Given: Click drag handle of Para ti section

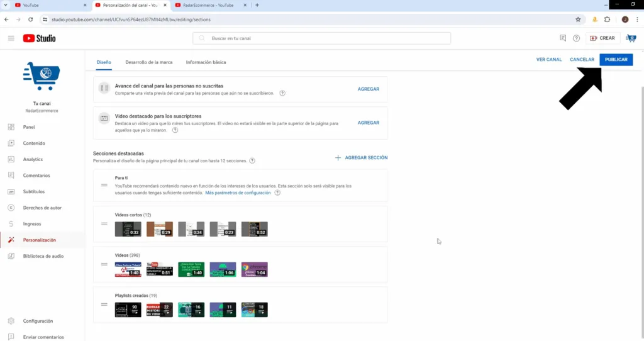Looking at the screenshot, I should point(104,186).
